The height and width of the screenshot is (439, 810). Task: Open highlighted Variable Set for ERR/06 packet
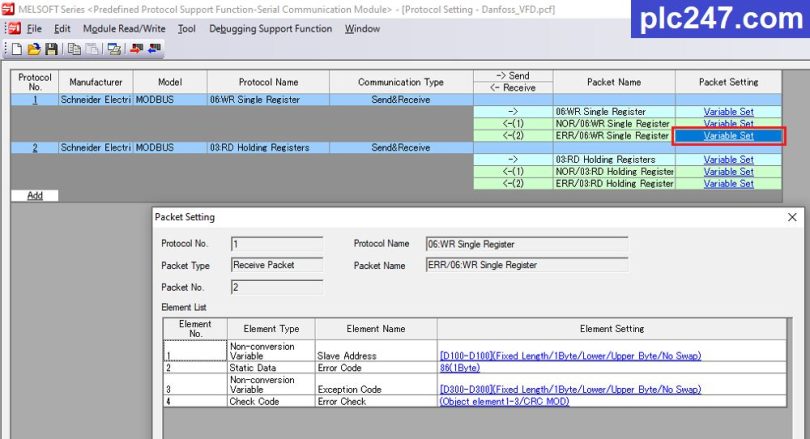coord(728,136)
